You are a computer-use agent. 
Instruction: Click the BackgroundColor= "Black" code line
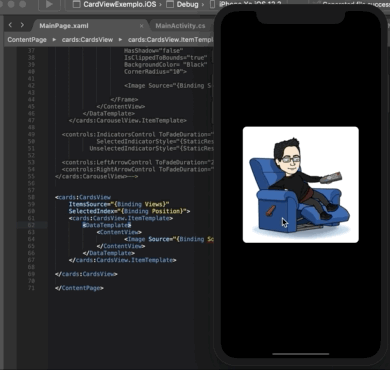pyautogui.click(x=166, y=65)
